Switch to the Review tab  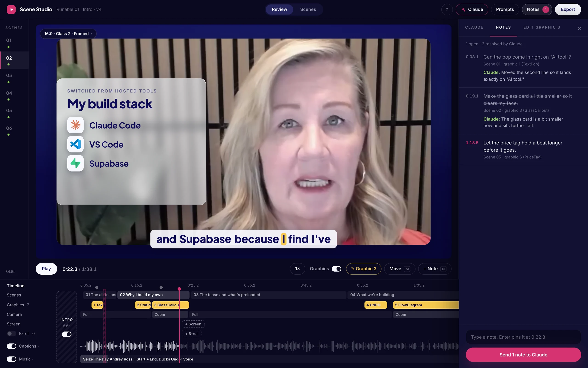click(280, 9)
